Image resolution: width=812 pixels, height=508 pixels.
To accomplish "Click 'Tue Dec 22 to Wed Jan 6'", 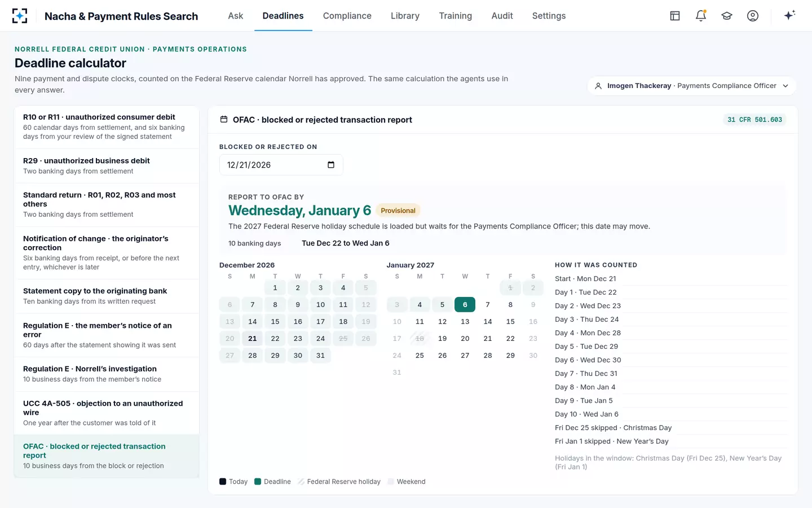I will click(345, 243).
